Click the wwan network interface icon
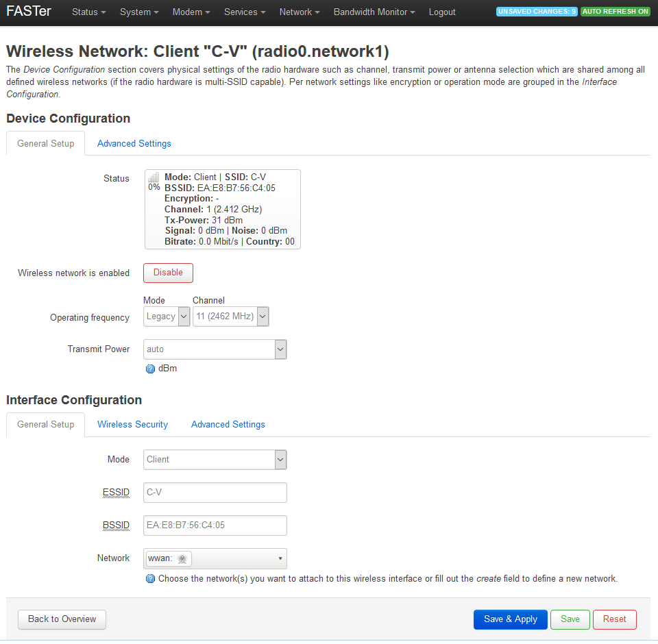The height and width of the screenshot is (644, 658). (182, 559)
